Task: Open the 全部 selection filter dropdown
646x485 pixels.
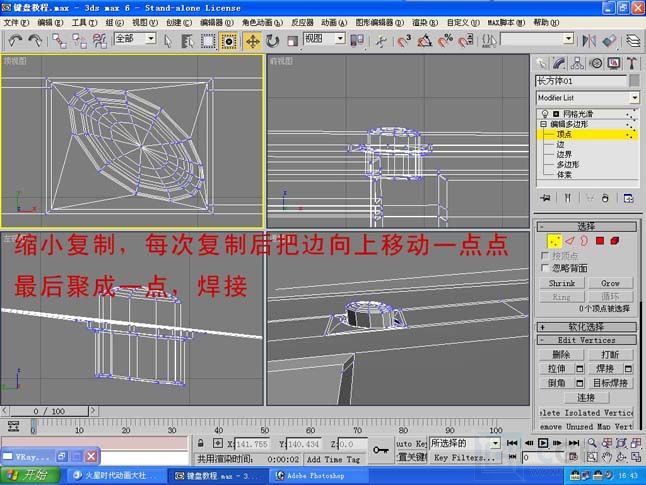Action: 150,39
